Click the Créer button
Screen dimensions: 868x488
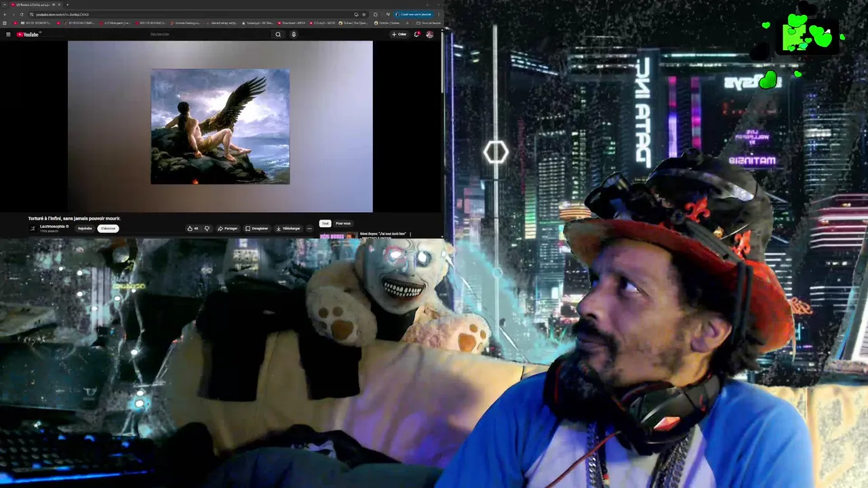399,34
